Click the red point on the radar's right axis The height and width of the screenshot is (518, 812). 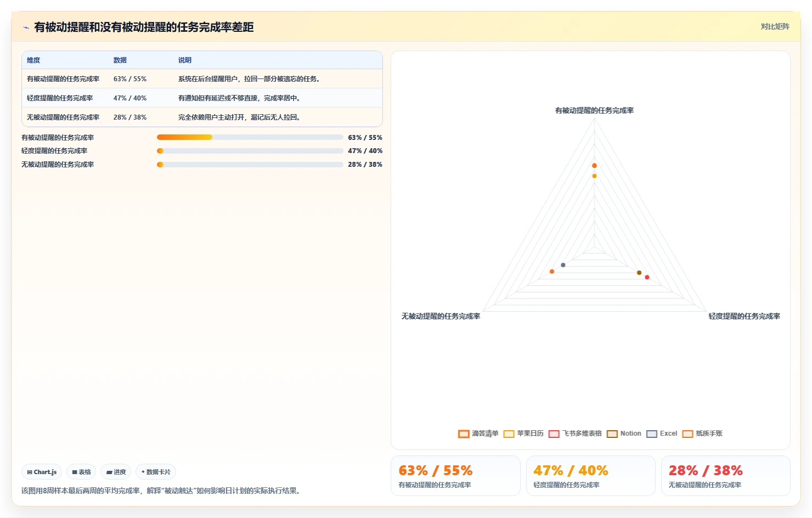(x=647, y=277)
